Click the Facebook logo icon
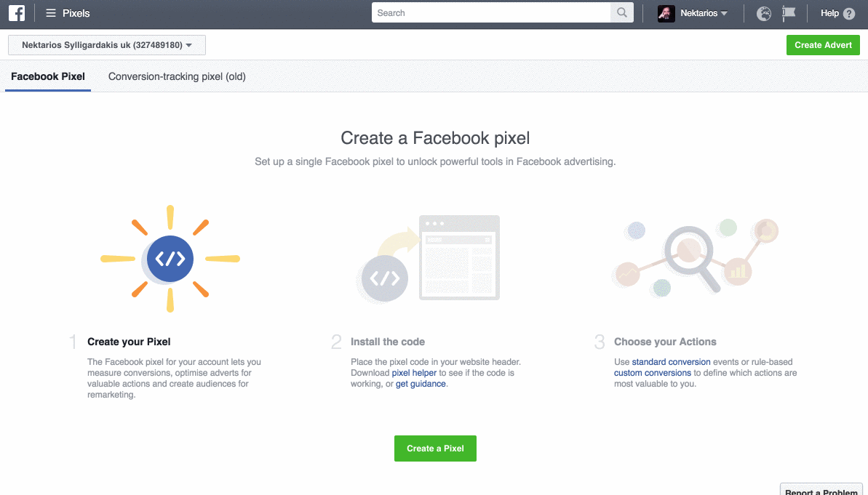Image resolution: width=868 pixels, height=495 pixels. coord(17,13)
